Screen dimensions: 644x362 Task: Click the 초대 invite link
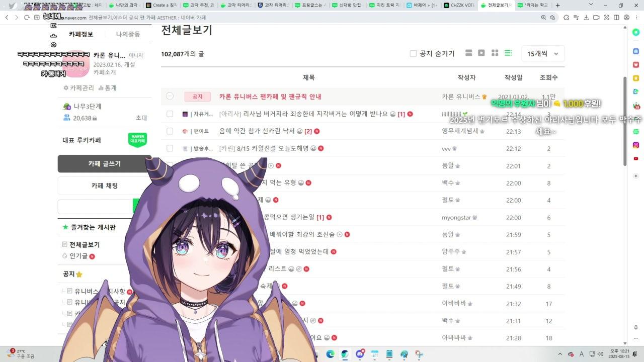141,118
